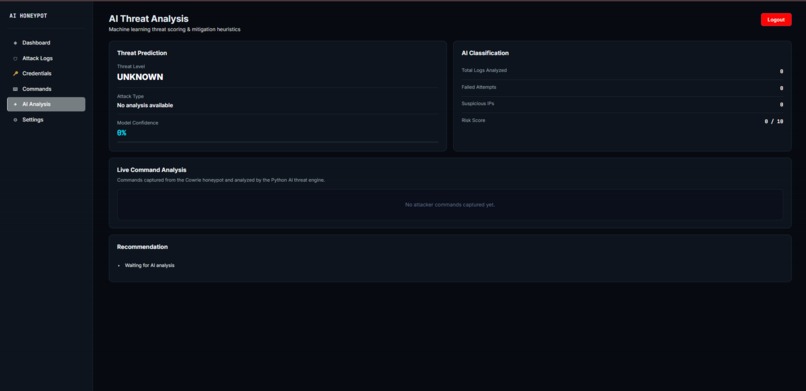Click the AI Classification card title
The height and width of the screenshot is (391, 806).
485,53
